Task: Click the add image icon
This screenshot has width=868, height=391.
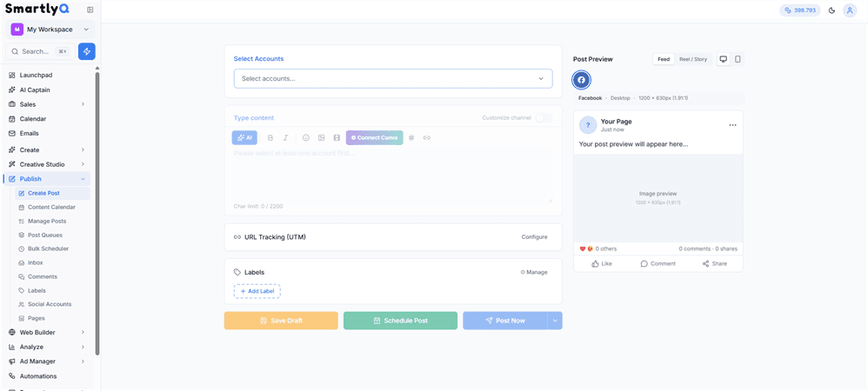Action: pyautogui.click(x=321, y=137)
